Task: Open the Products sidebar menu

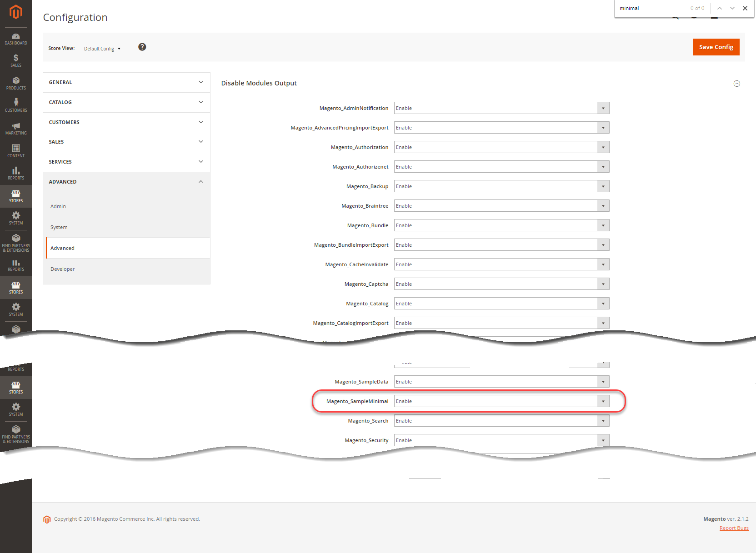Action: point(16,83)
